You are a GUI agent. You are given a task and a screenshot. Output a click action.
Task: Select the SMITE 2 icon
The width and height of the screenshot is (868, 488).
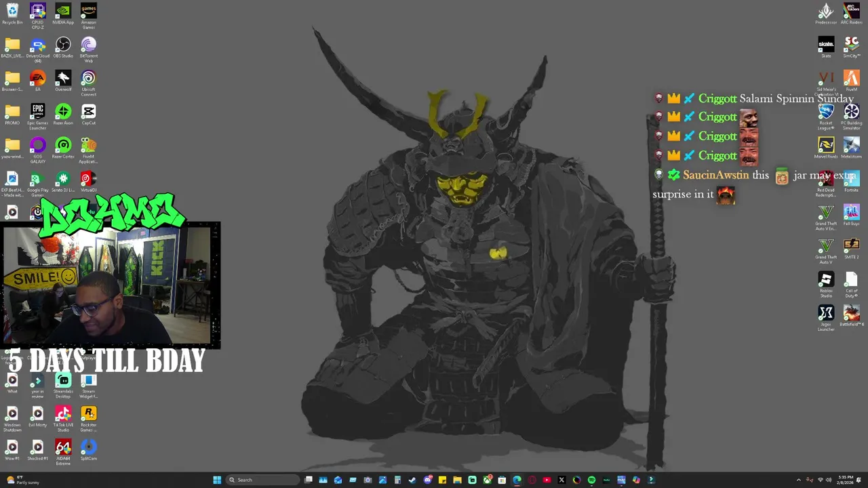pos(851,249)
